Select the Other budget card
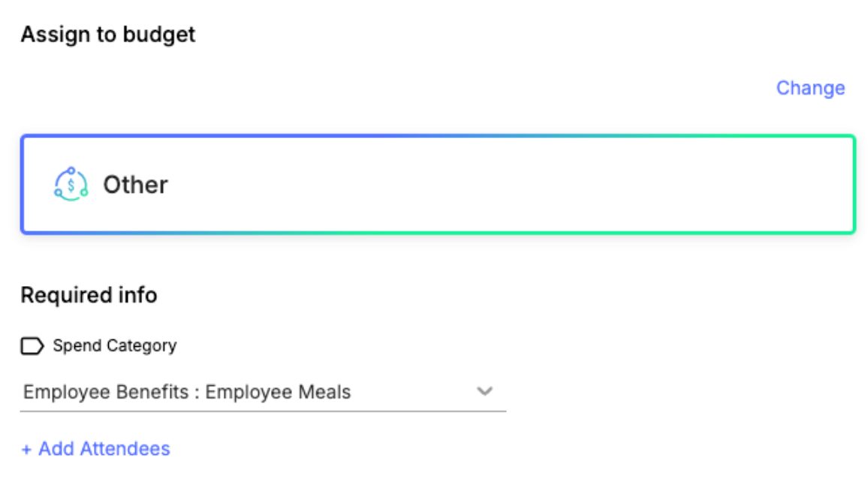The image size is (868, 485). click(x=439, y=185)
